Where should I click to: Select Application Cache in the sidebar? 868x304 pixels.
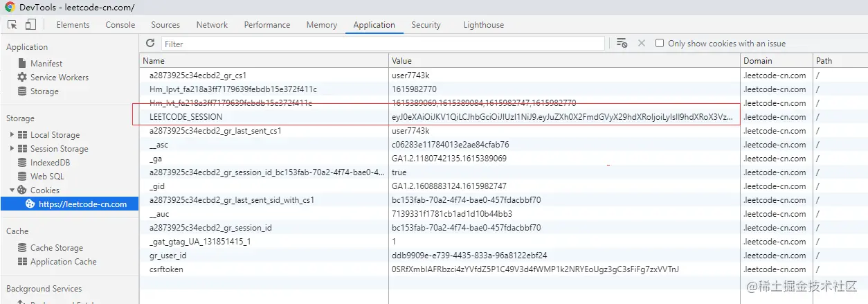tap(64, 261)
